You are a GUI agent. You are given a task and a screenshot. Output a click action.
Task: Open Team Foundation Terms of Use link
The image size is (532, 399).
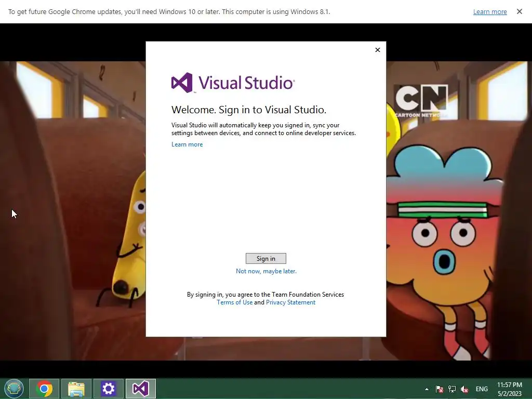tap(234, 302)
